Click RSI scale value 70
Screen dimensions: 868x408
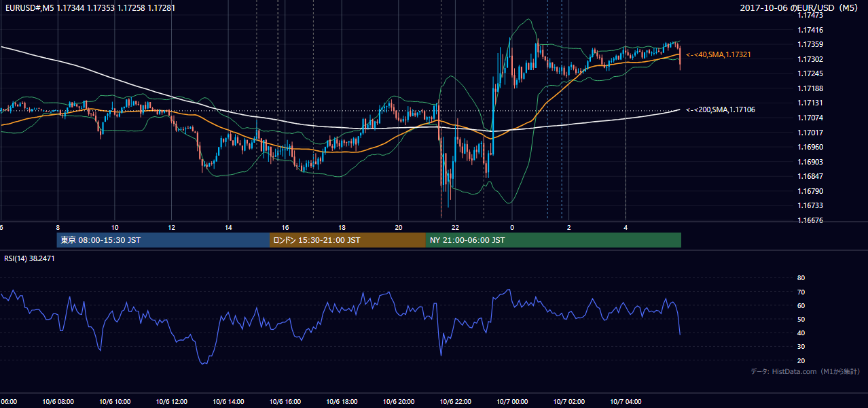801,292
